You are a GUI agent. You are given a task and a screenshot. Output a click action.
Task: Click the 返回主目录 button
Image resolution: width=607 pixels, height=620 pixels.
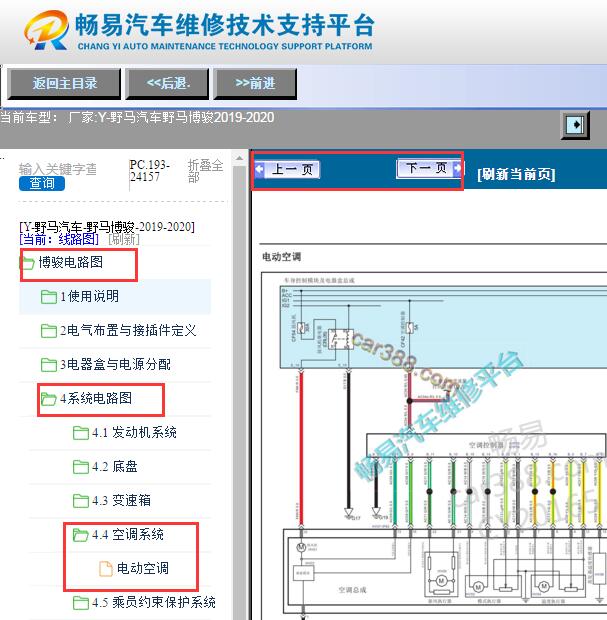tap(64, 83)
